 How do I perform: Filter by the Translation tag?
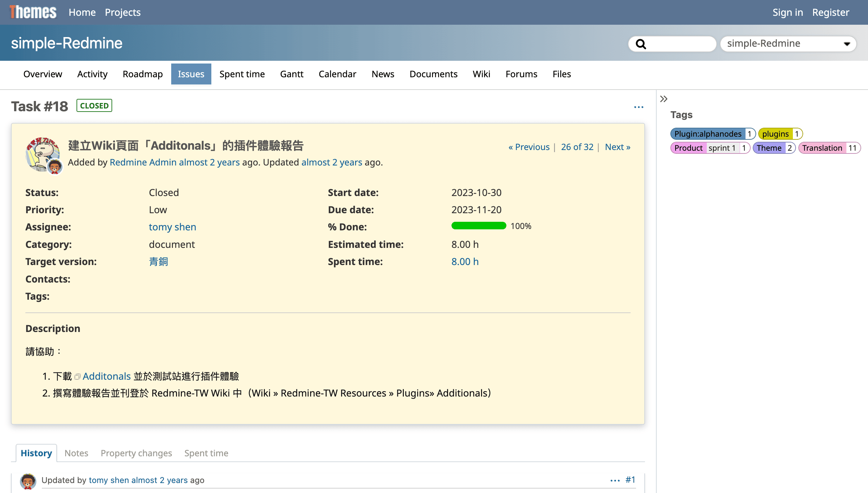click(822, 148)
